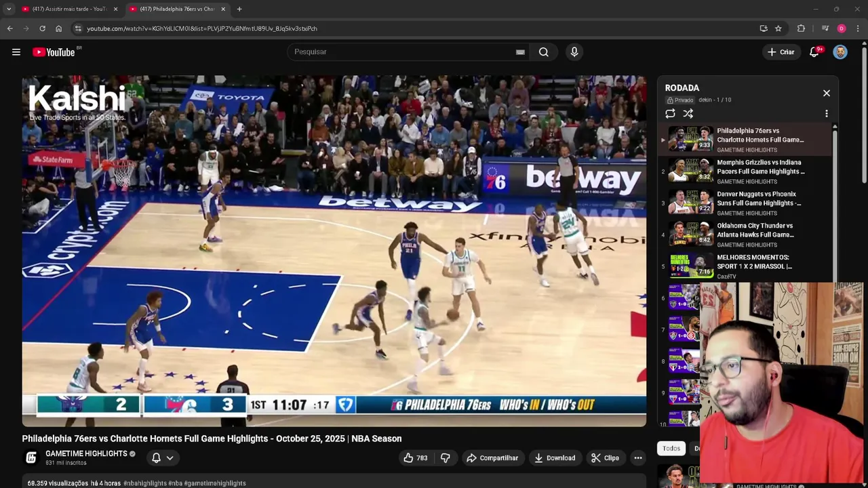868x488 pixels.
Task: Open the browser profile icon
Action: pos(842,28)
